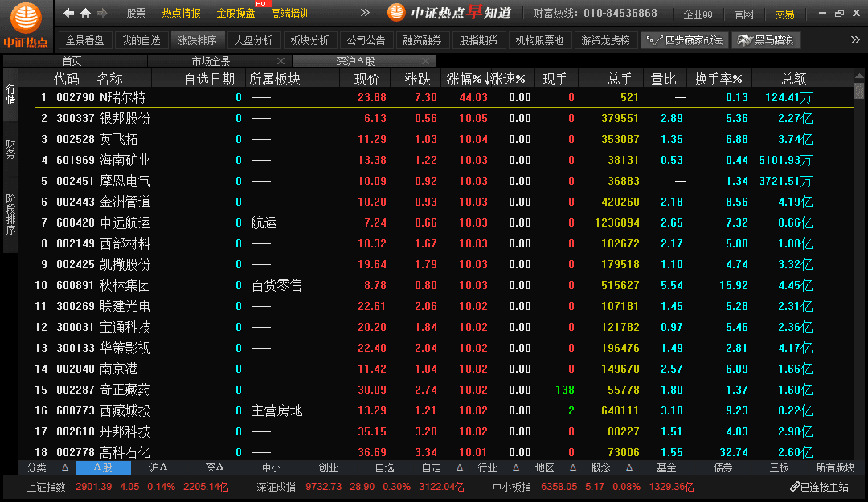
Task: Click the 交易 button
Action: pyautogui.click(x=785, y=14)
